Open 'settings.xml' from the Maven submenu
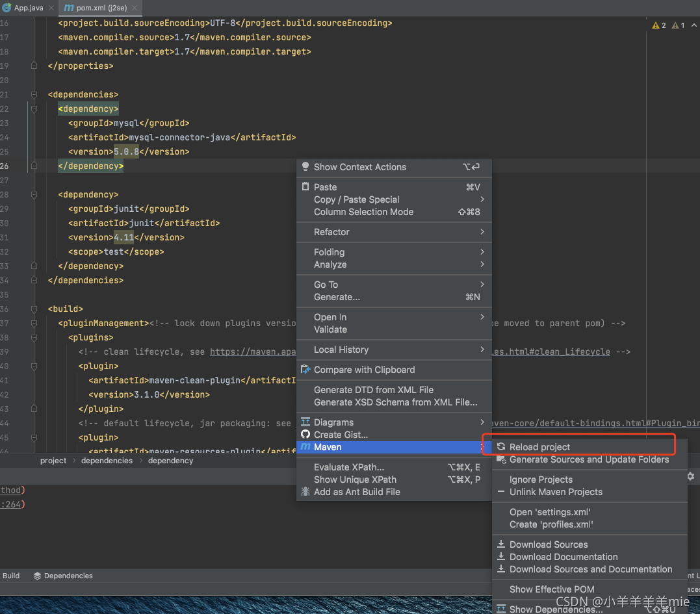This screenshot has width=700, height=614. click(x=590, y=512)
